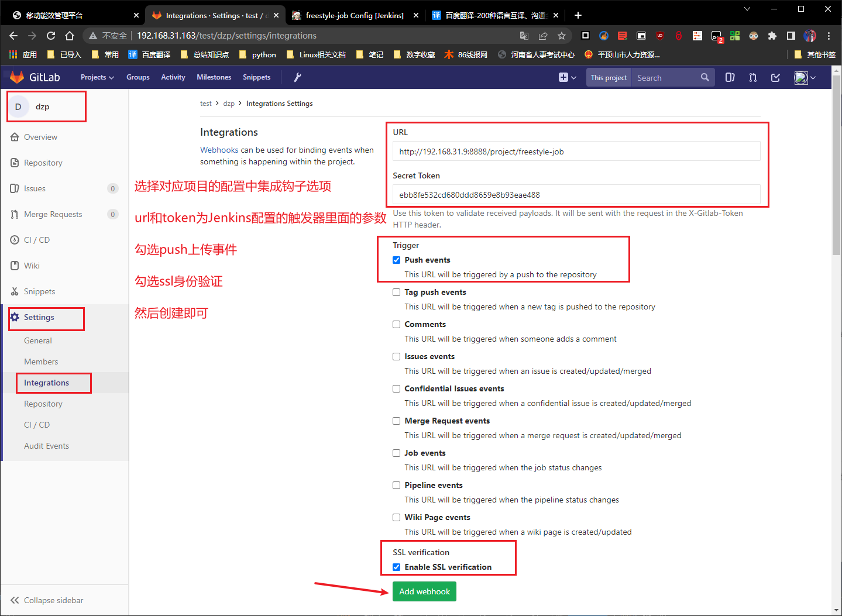Open Chrome three-dot menu
This screenshot has width=842, height=616.
tap(829, 36)
